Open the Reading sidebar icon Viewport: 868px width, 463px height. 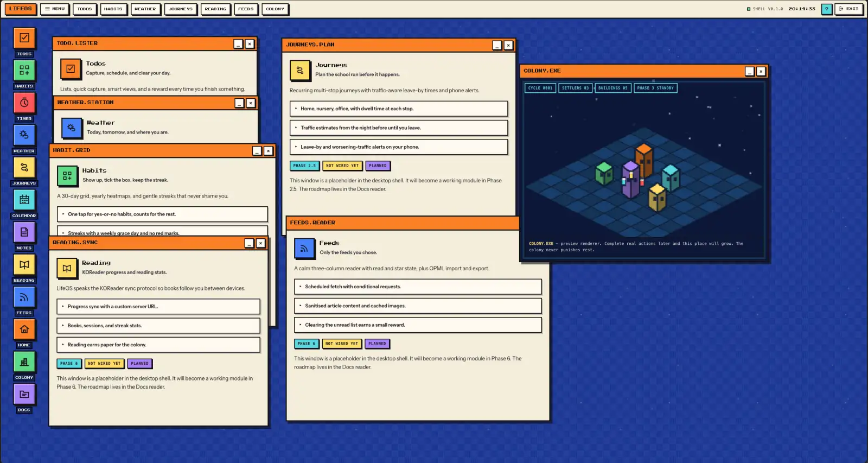coord(24,264)
